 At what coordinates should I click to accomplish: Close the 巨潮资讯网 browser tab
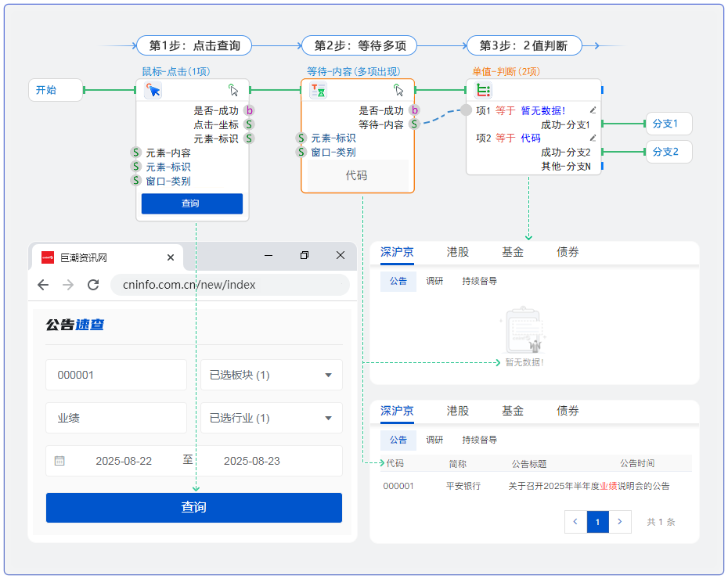click(x=171, y=257)
